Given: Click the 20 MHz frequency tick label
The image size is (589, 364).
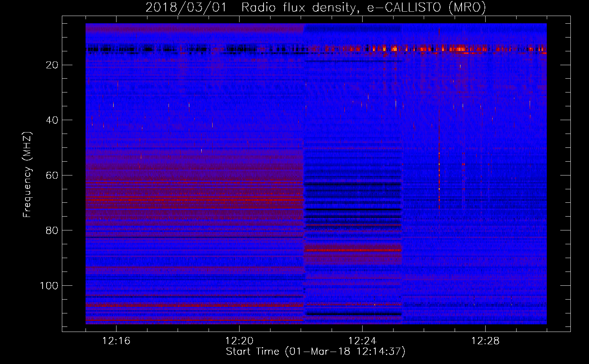Looking at the screenshot, I should tap(52, 65).
